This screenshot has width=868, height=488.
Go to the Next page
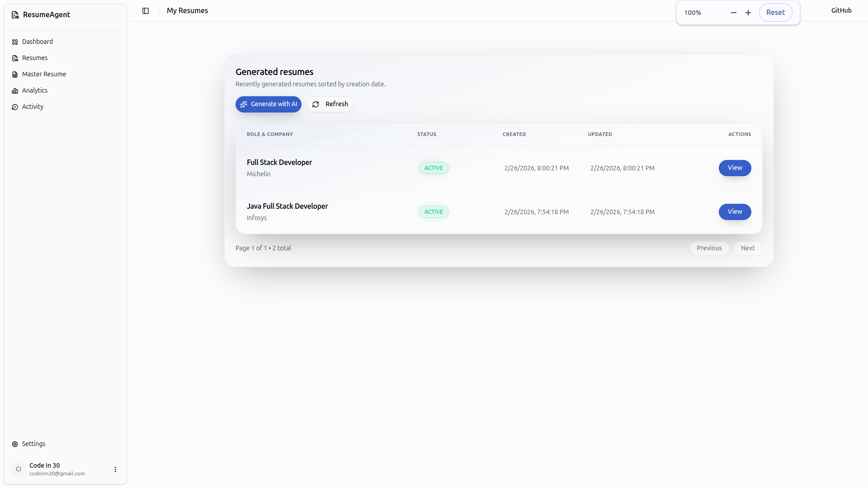point(747,249)
